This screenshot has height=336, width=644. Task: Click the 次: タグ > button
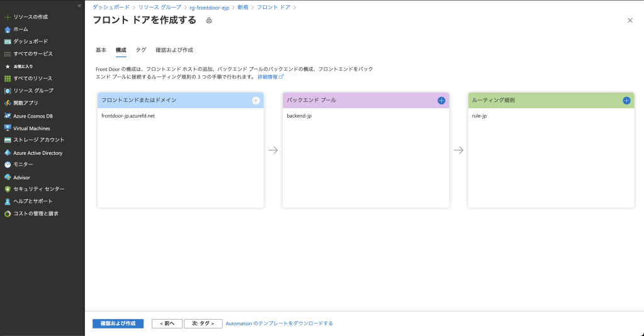click(x=203, y=323)
